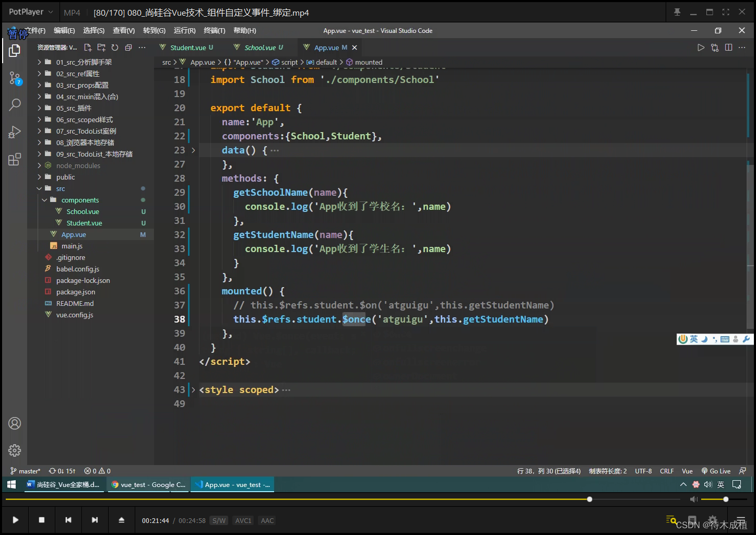Split the editor to the right
Screen dimensions: 756x535
(728, 47)
